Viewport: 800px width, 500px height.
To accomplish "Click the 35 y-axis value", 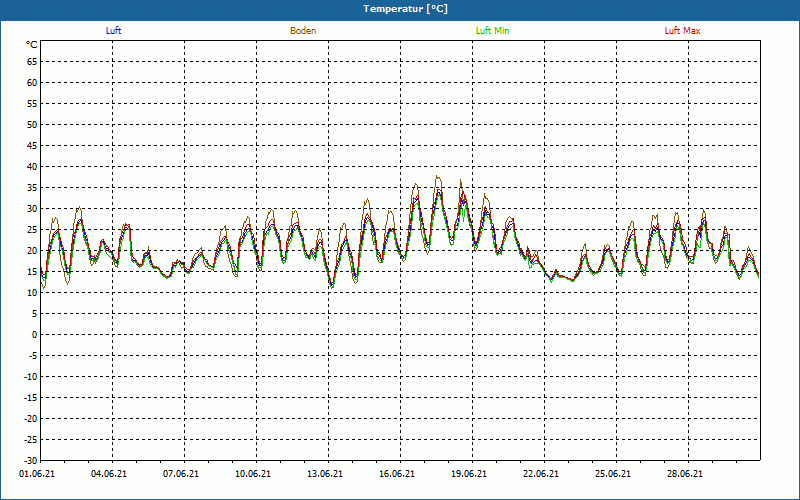I will [32, 188].
